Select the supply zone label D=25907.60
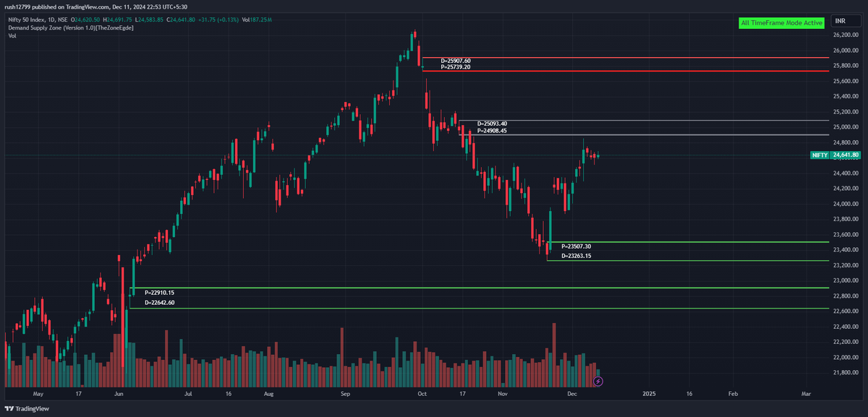The width and height of the screenshot is (868, 417). click(x=456, y=61)
